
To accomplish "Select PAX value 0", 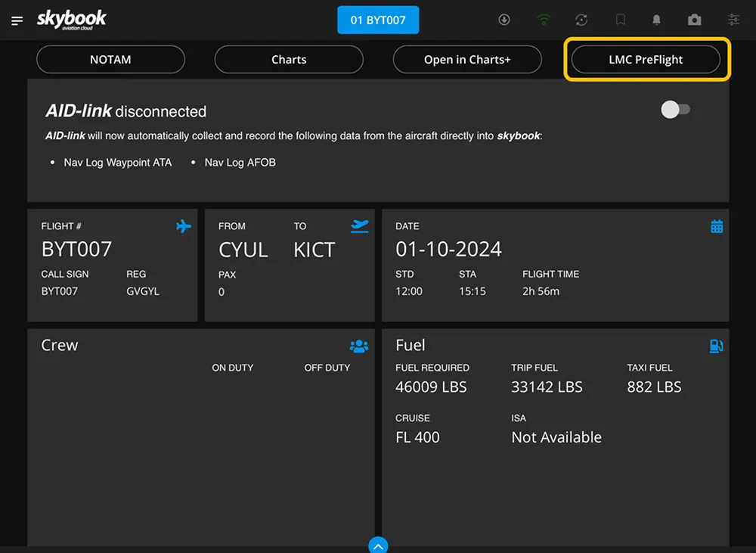I will click(222, 292).
